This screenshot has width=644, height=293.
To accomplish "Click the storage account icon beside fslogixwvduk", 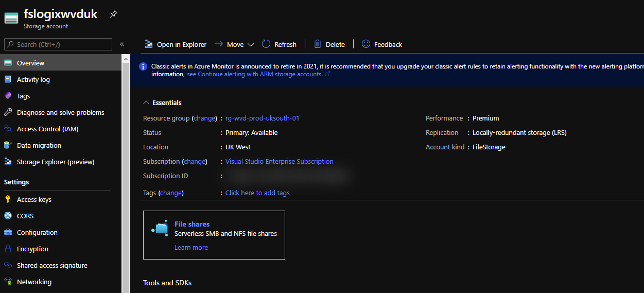I will coord(11,19).
